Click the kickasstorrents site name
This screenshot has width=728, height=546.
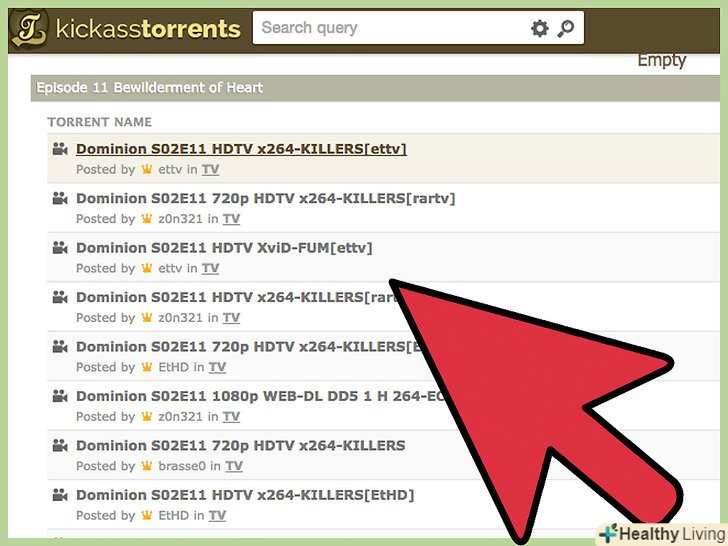coord(148,29)
